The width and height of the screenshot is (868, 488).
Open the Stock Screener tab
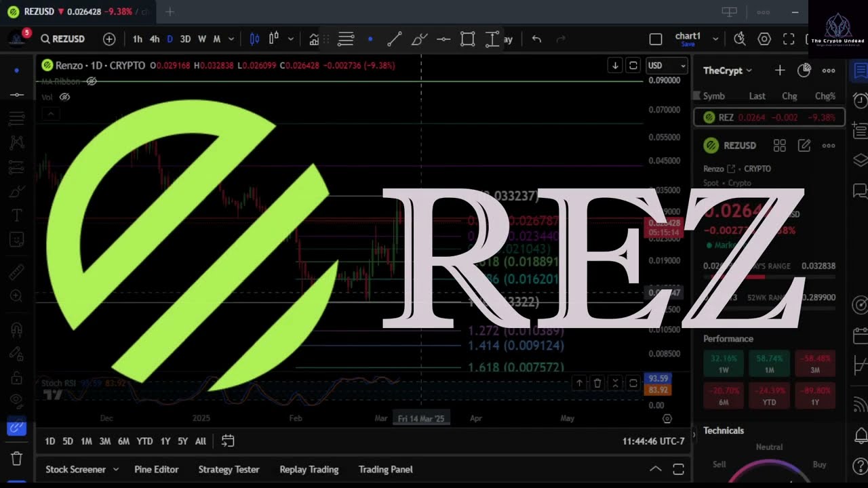(75, 470)
